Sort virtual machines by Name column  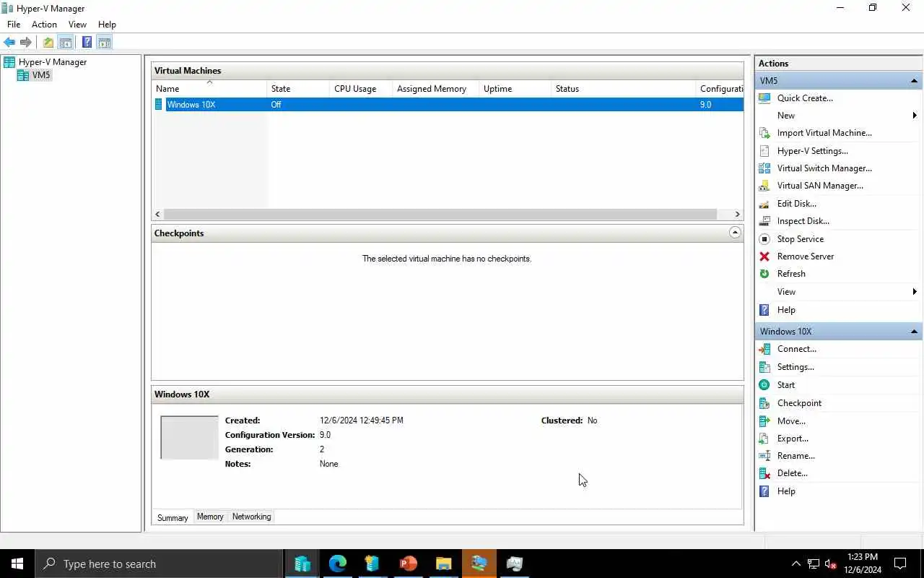(x=209, y=89)
